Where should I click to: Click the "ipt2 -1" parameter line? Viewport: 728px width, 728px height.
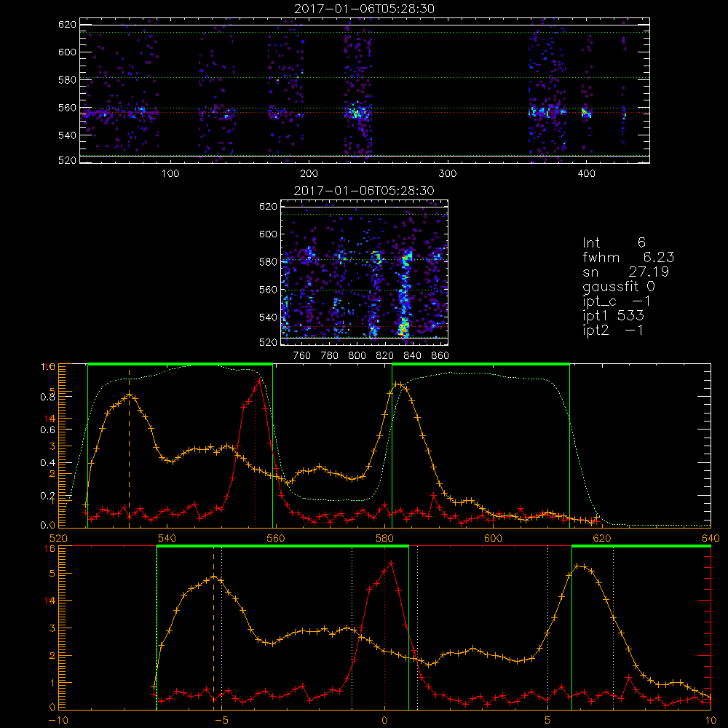click(x=613, y=330)
